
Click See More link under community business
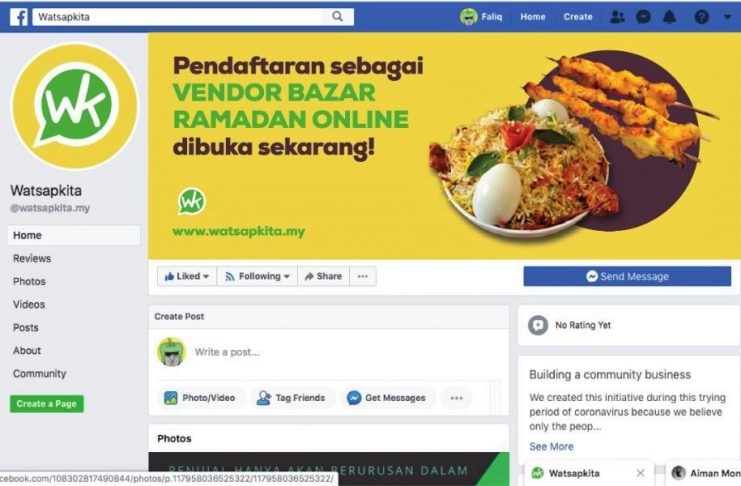click(x=551, y=446)
